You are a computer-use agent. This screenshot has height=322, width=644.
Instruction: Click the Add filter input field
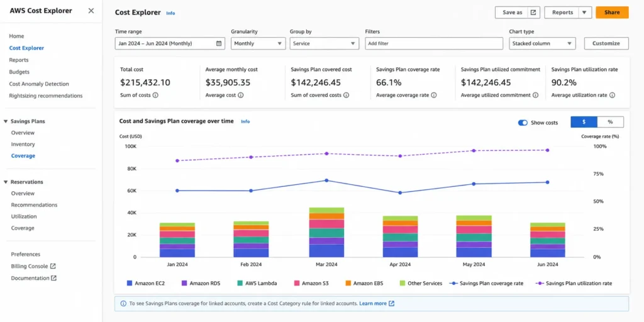434,43
